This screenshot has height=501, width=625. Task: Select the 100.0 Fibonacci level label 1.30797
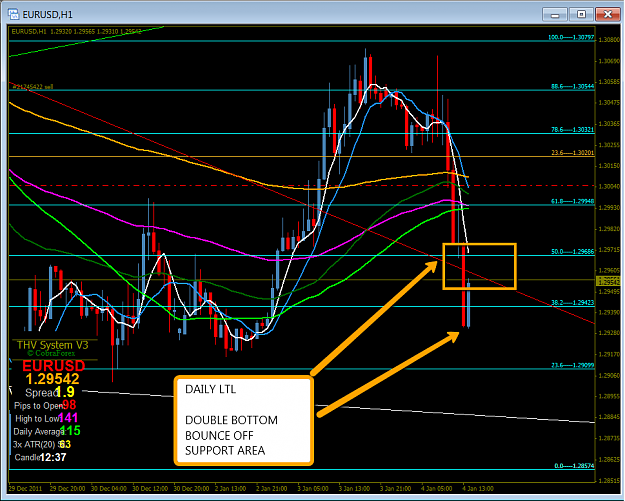tap(571, 37)
